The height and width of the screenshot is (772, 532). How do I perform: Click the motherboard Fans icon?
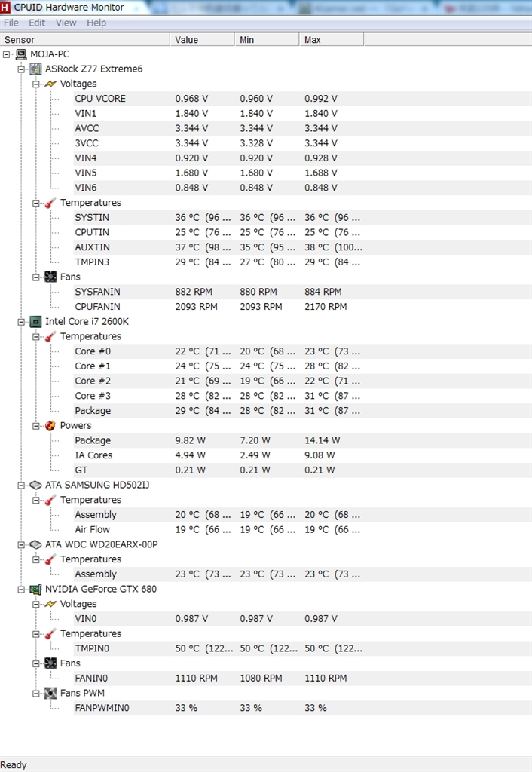pos(50,277)
